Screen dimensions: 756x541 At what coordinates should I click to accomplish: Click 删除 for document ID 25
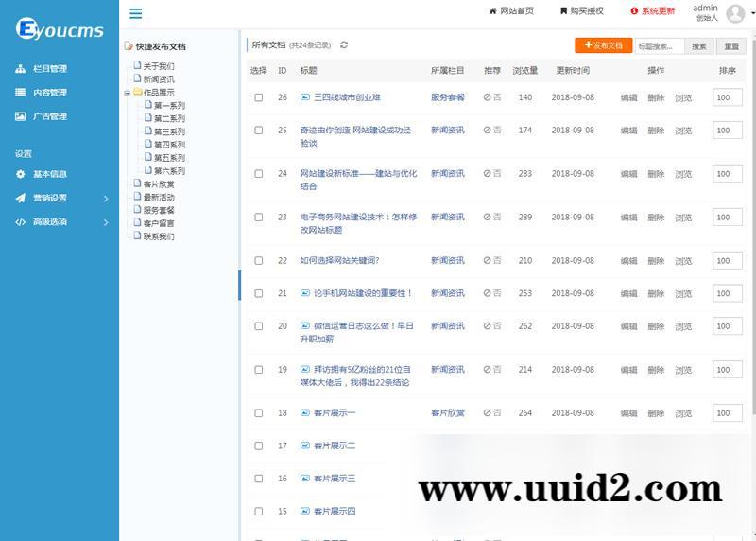[656, 131]
